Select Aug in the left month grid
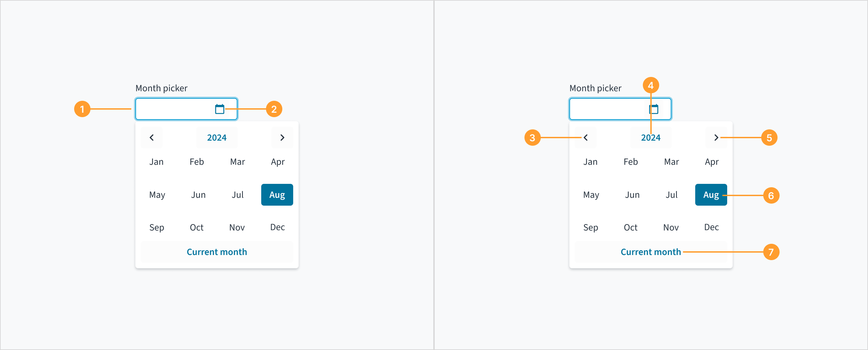The image size is (868, 350). click(277, 195)
